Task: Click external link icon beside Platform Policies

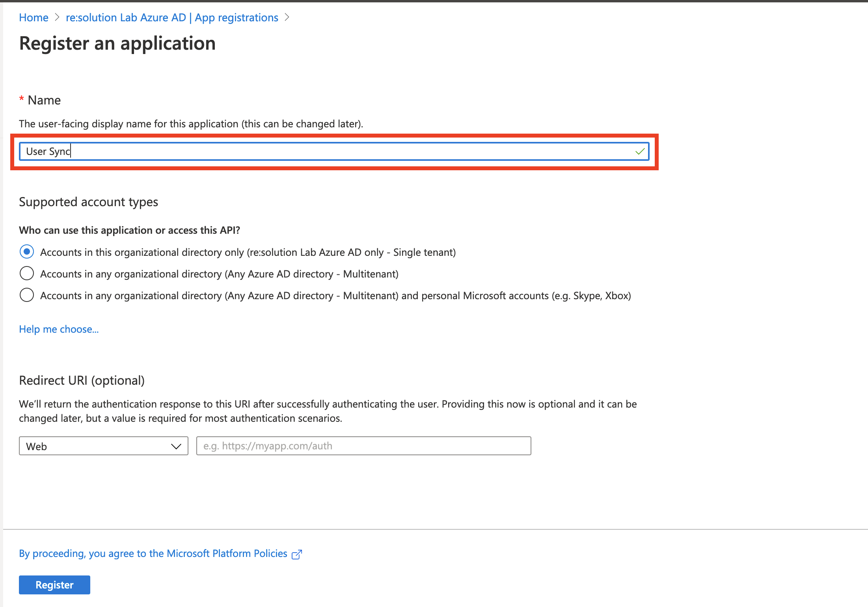Action: pos(297,555)
